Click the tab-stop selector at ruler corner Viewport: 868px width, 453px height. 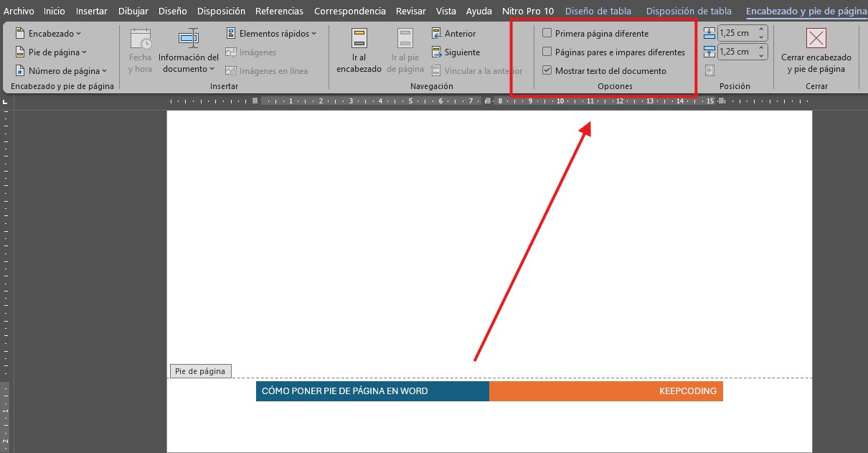pyautogui.click(x=5, y=101)
